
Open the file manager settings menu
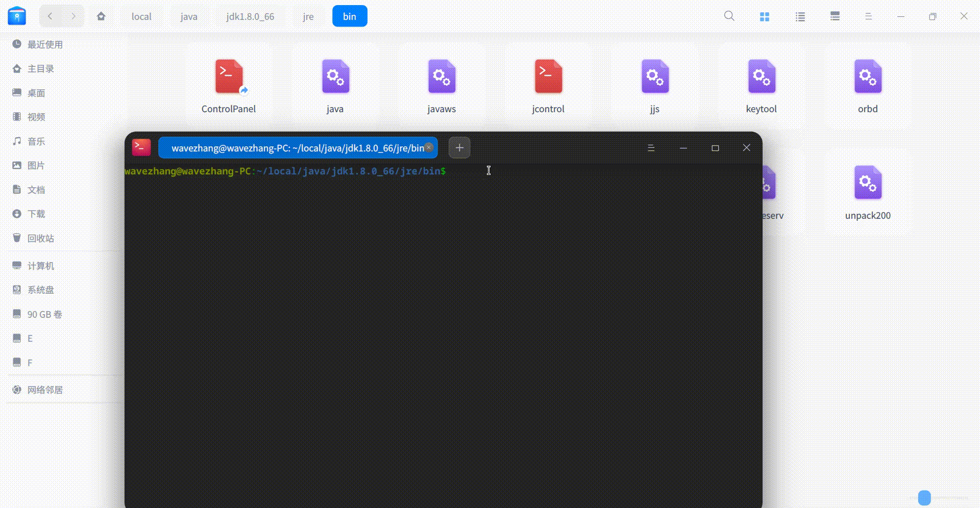click(868, 16)
